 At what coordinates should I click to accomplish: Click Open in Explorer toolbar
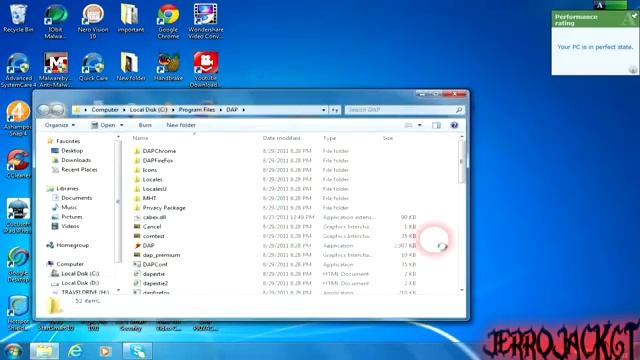103,125
